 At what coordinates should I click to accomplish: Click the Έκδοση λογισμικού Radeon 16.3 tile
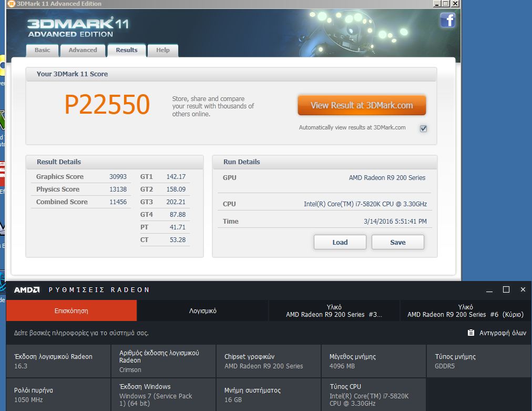(x=58, y=361)
